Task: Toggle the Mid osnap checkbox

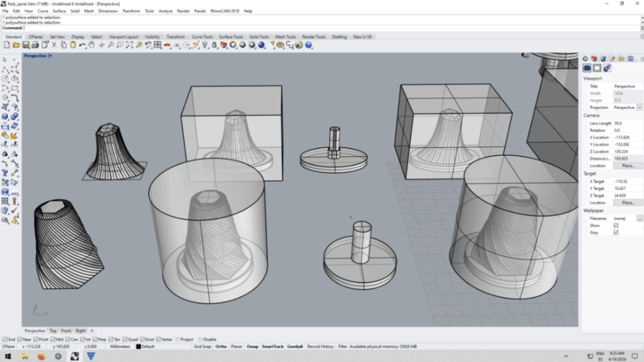Action: (x=53, y=339)
